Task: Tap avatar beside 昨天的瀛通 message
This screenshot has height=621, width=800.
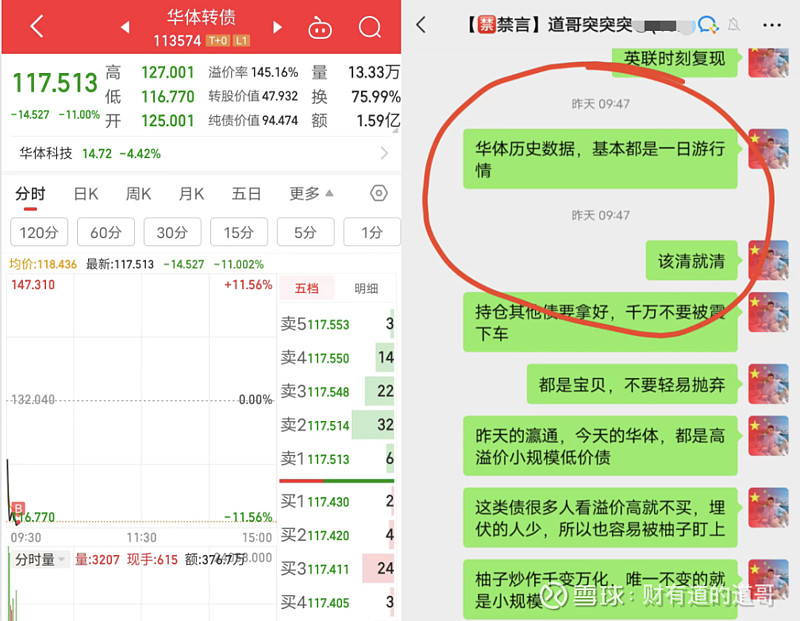Action: [768, 436]
